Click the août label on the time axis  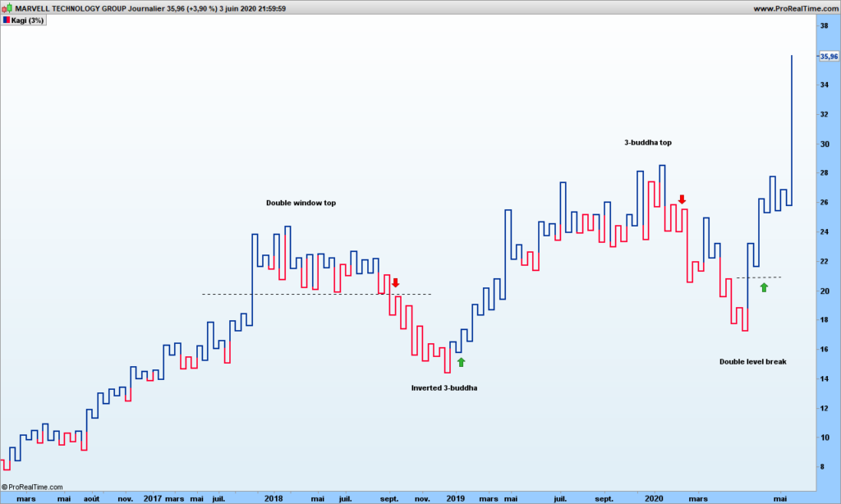[x=91, y=498]
